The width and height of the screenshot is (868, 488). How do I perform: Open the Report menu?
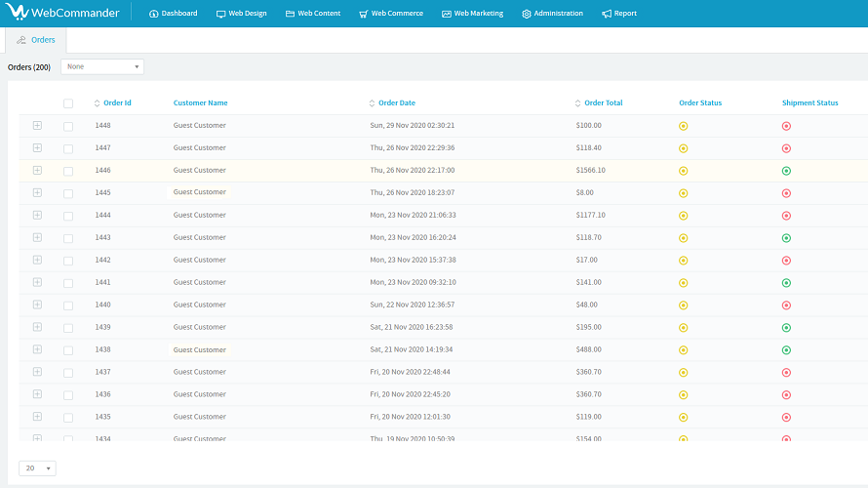(619, 14)
